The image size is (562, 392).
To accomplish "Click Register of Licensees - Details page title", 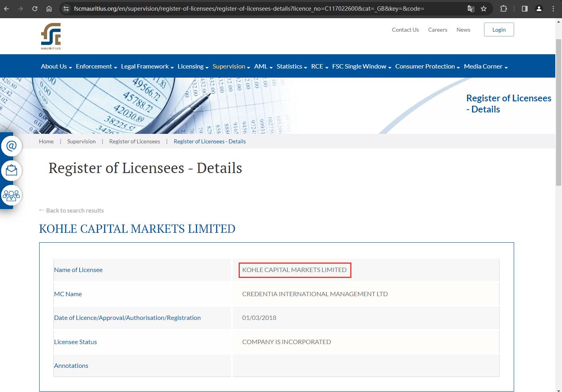I will [145, 168].
